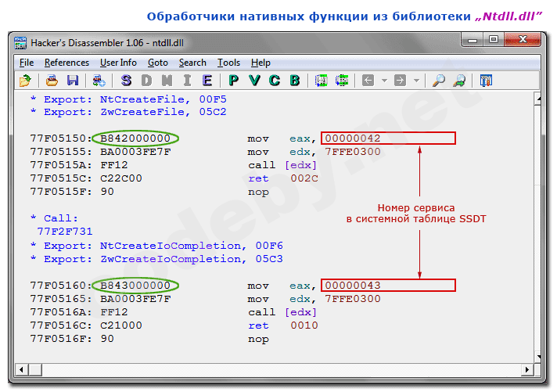Click the printer icon in toolbar
557x392 pixels.
pyautogui.click(x=52, y=81)
